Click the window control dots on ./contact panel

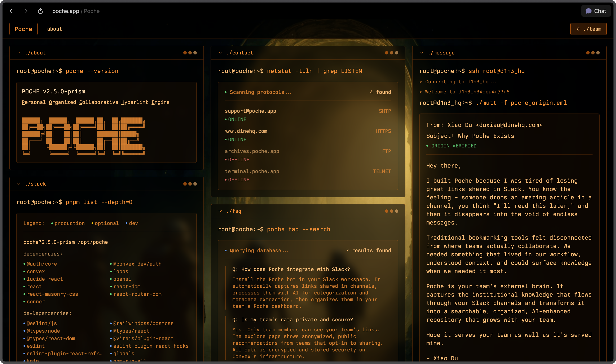pyautogui.click(x=391, y=53)
